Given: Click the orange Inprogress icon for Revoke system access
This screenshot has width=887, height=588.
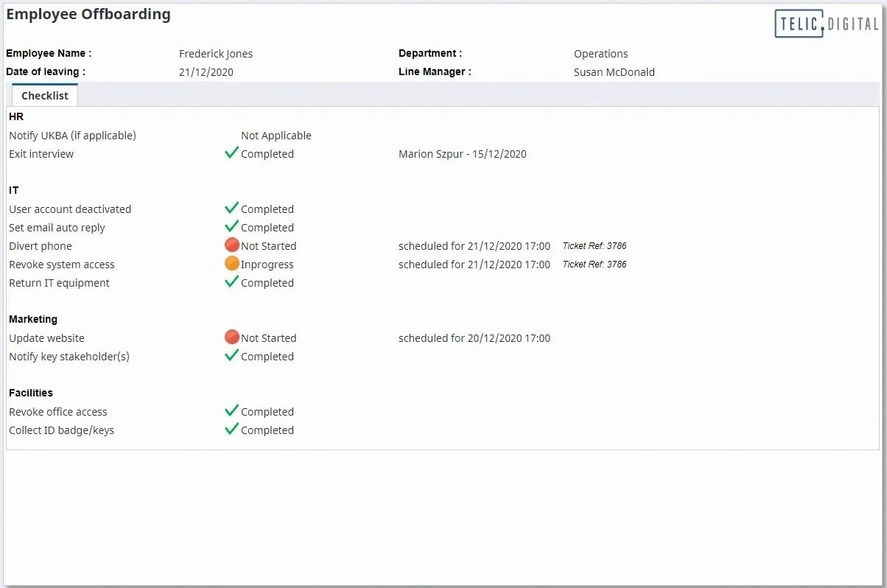Looking at the screenshot, I should click(232, 263).
